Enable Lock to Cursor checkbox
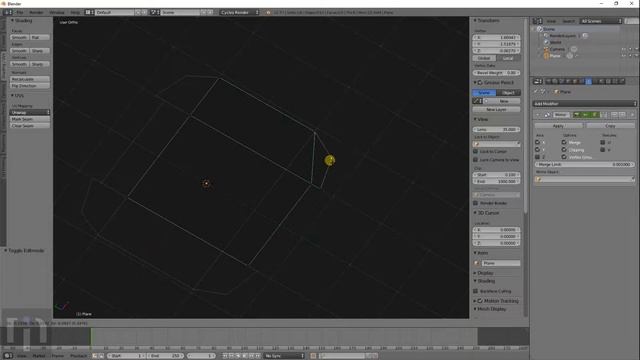 point(476,151)
